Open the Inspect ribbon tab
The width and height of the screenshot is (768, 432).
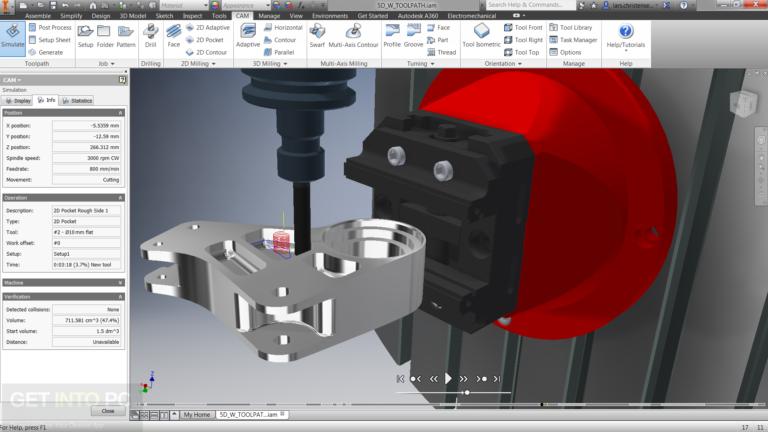click(192, 16)
